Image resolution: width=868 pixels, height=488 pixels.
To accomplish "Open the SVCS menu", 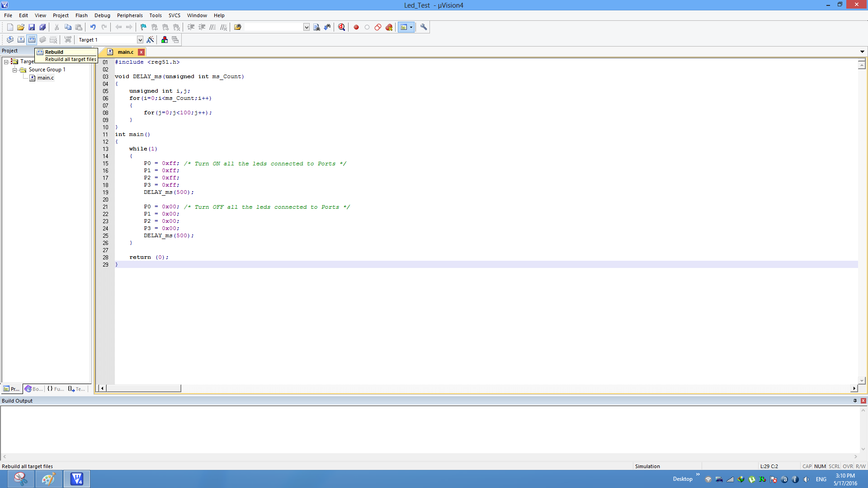I will point(175,15).
